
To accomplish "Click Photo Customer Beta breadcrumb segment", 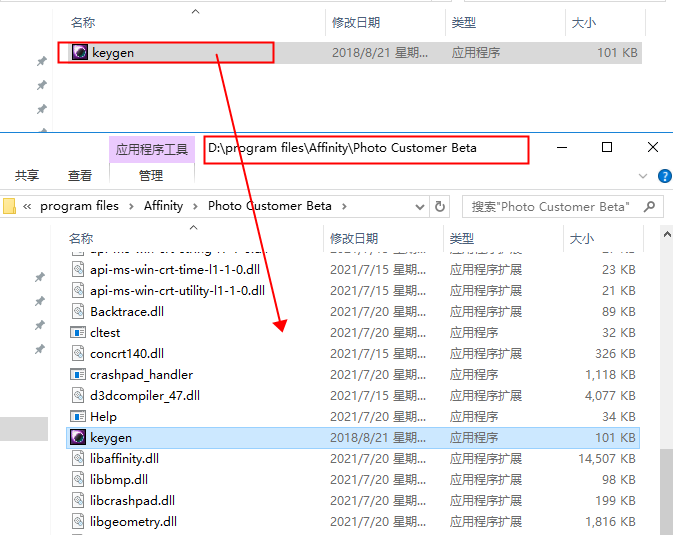I will click(270, 206).
